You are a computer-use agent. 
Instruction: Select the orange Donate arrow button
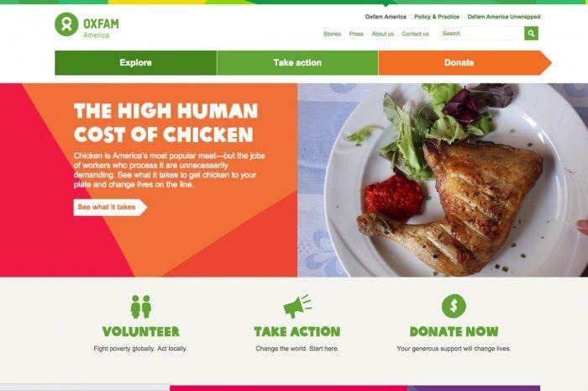[x=465, y=63]
